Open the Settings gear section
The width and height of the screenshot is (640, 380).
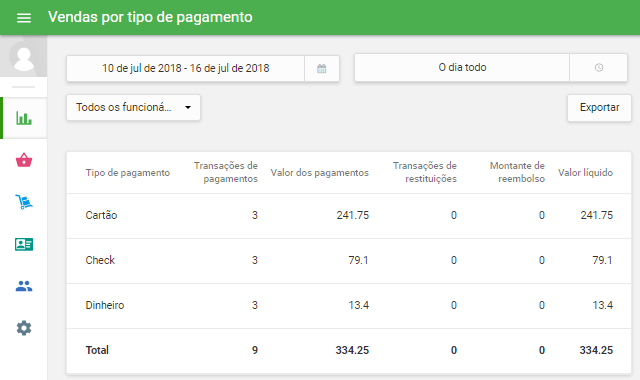(24, 328)
